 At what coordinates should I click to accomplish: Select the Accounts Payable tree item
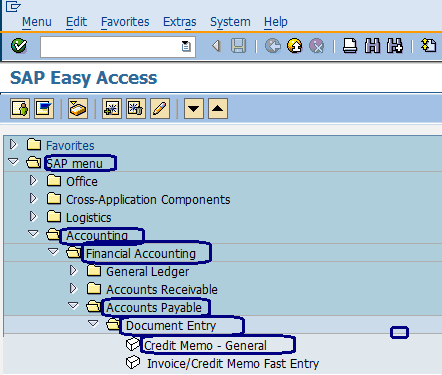(154, 308)
